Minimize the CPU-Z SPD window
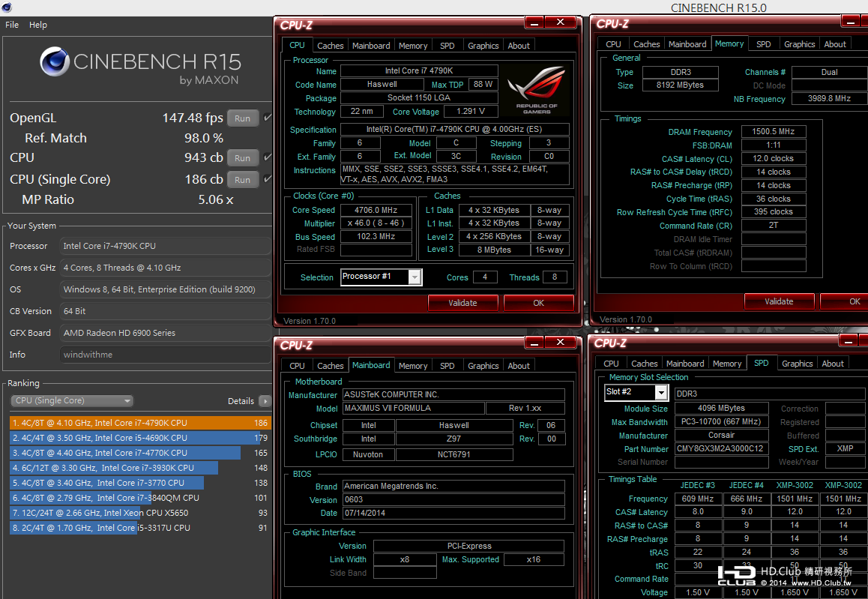This screenshot has height=599, width=868. click(848, 341)
